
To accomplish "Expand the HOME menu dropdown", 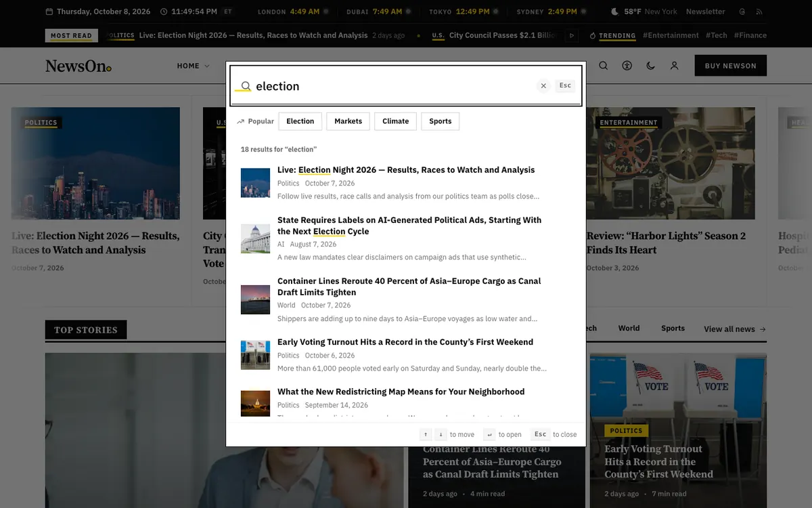I will 193,66.
